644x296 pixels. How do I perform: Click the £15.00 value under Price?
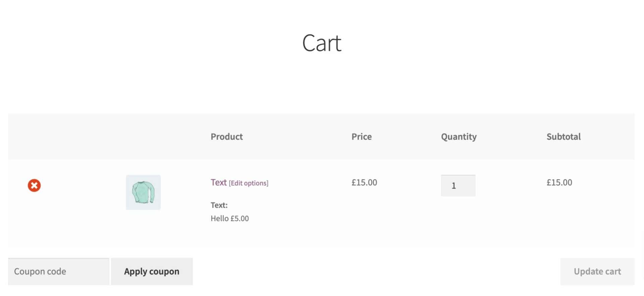click(364, 182)
